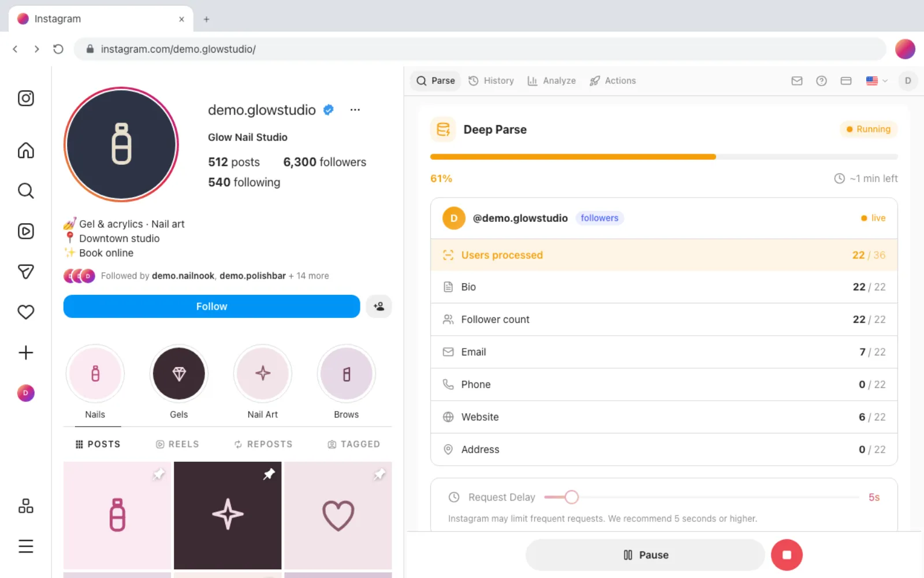This screenshot has width=924, height=578.
Task: Click the Bio row
Action: click(x=664, y=287)
